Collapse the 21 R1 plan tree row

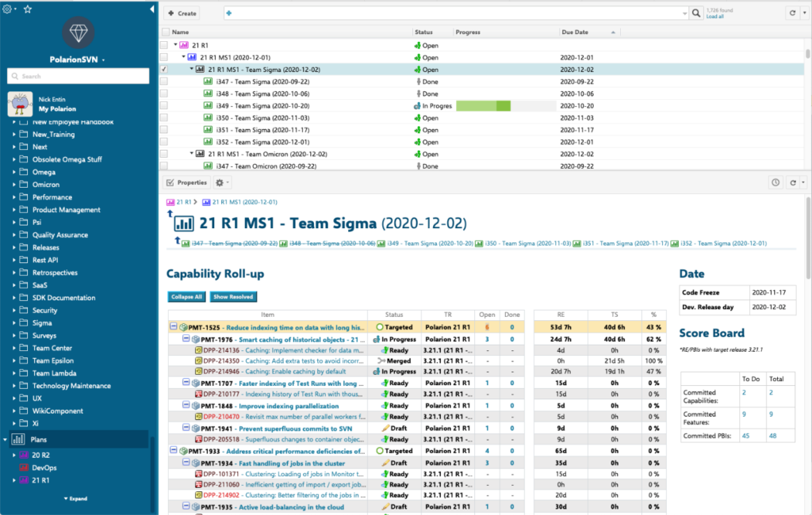(175, 45)
